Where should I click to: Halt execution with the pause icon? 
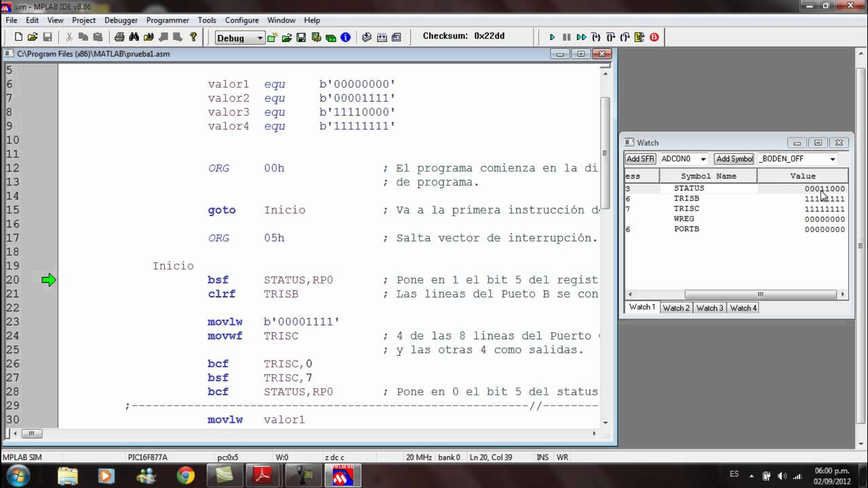click(566, 37)
